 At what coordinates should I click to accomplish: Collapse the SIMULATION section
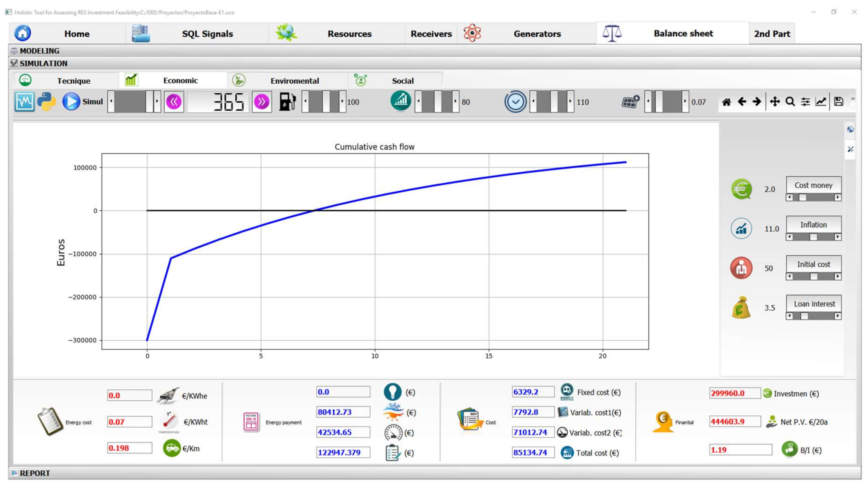(43, 63)
